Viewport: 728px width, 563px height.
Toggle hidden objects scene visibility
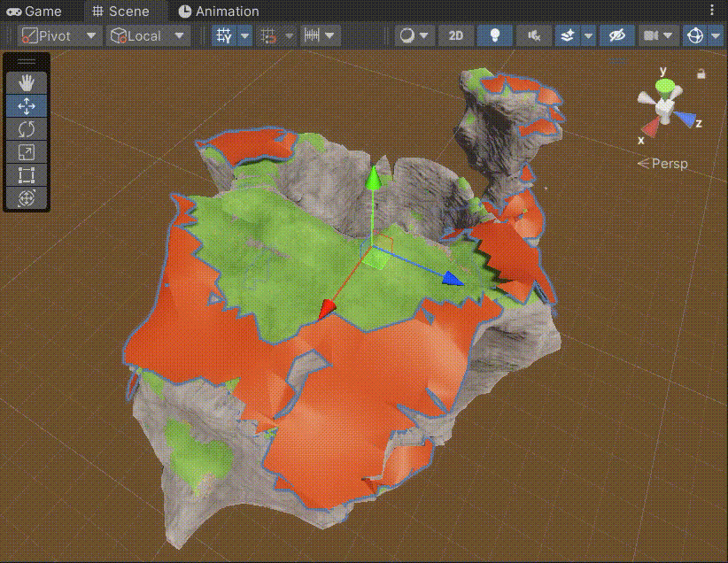click(616, 35)
